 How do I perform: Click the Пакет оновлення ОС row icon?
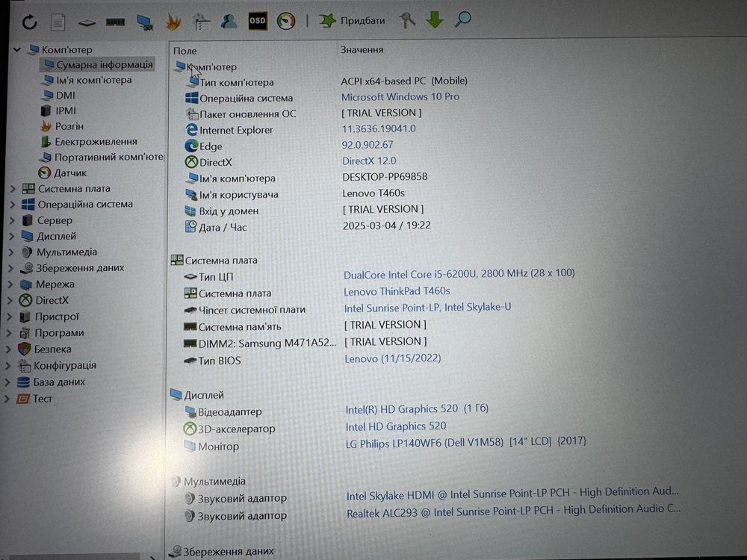pos(192,114)
